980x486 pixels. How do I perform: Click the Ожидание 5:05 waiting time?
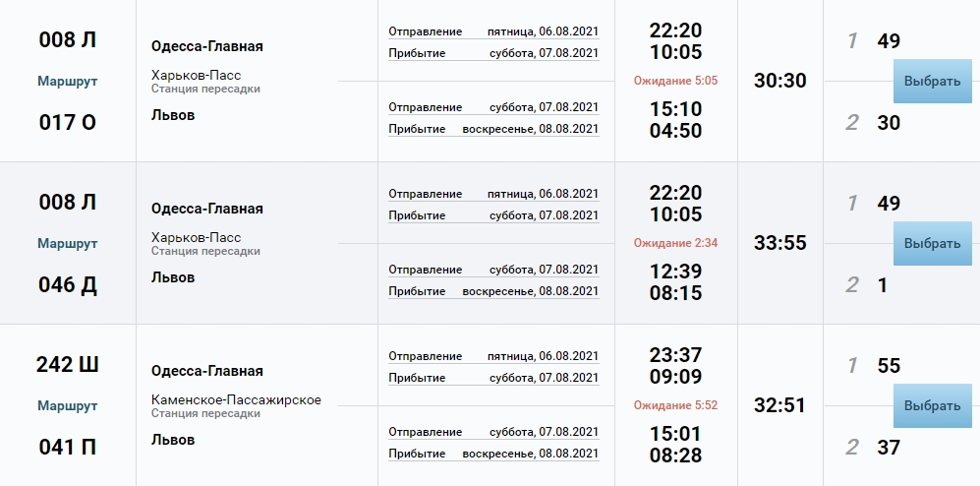point(675,81)
